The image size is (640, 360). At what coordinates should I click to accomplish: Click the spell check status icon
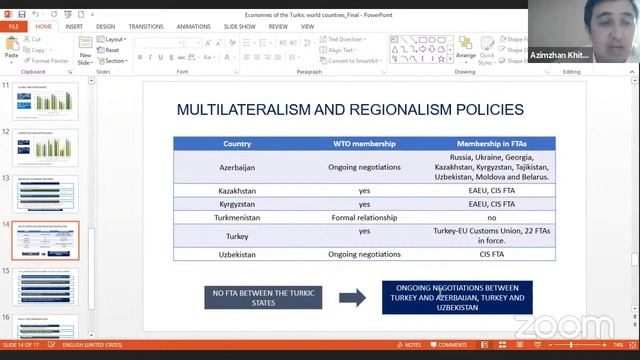(51, 345)
